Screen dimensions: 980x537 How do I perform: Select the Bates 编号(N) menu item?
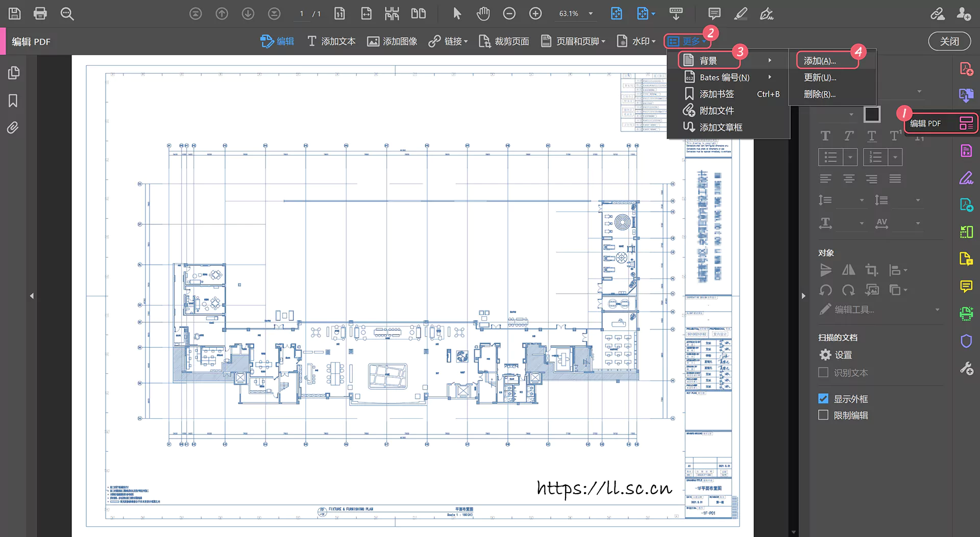724,78
